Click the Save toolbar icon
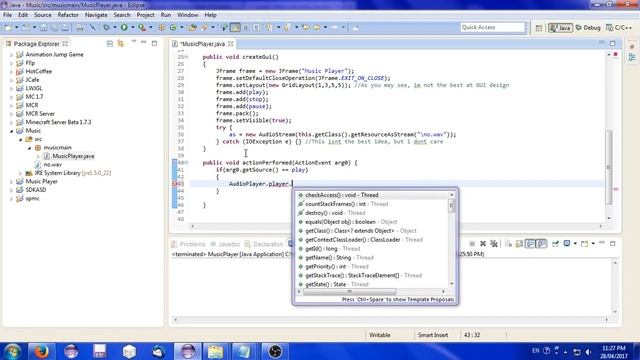 pyautogui.click(x=43, y=27)
